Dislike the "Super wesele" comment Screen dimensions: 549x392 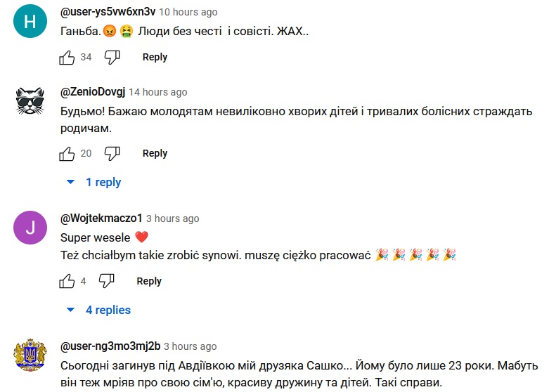tap(106, 282)
